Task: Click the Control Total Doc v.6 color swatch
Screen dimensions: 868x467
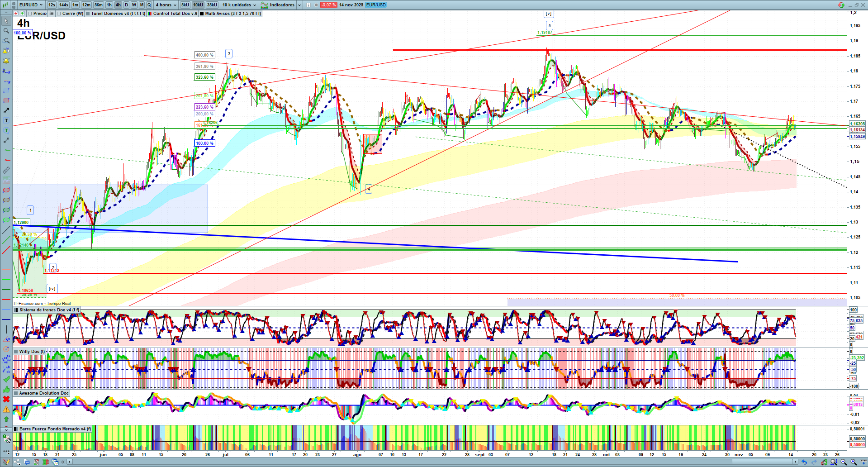Action: (x=150, y=14)
